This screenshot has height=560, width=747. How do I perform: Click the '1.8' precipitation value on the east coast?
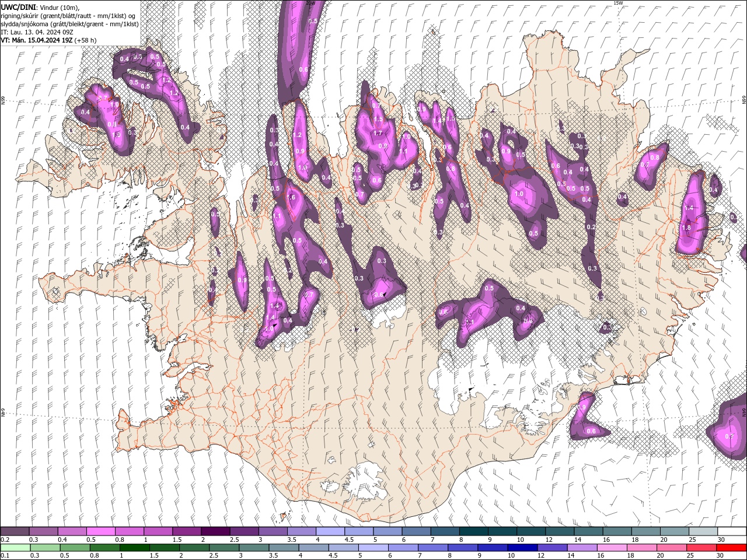(686, 228)
